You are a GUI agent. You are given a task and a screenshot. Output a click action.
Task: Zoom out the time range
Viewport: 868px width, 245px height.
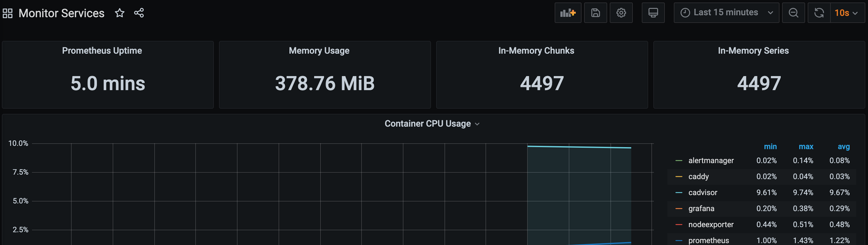tap(793, 13)
